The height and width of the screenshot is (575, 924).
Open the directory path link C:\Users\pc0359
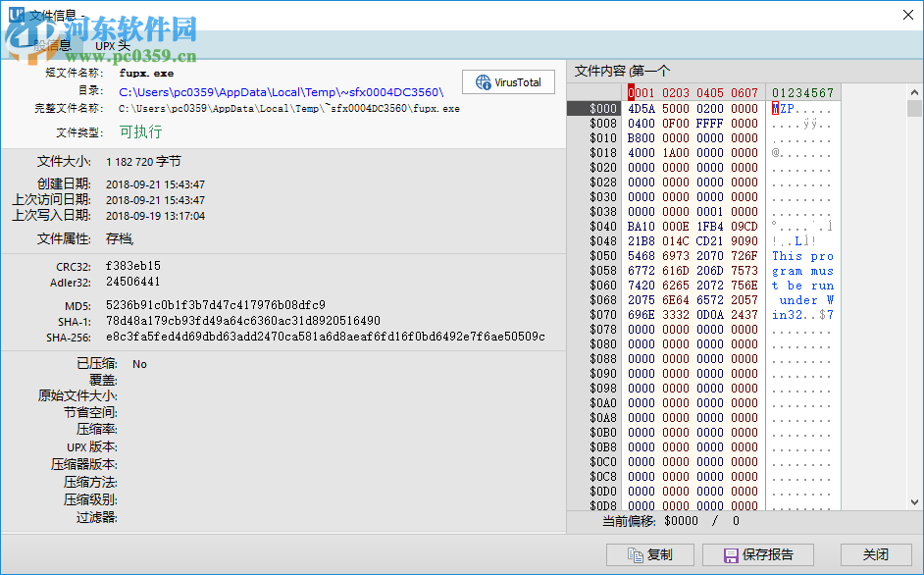(282, 92)
